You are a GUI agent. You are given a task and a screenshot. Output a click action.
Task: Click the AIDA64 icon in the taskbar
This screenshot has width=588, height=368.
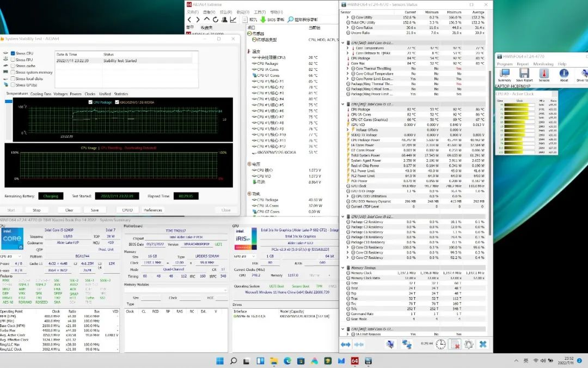[x=354, y=361]
